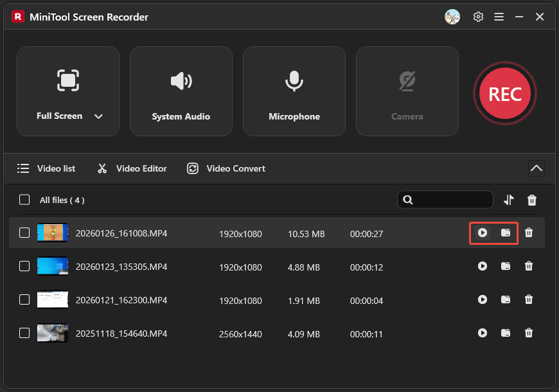Open MiniTool Screen Recorder settings gear

coord(478,17)
